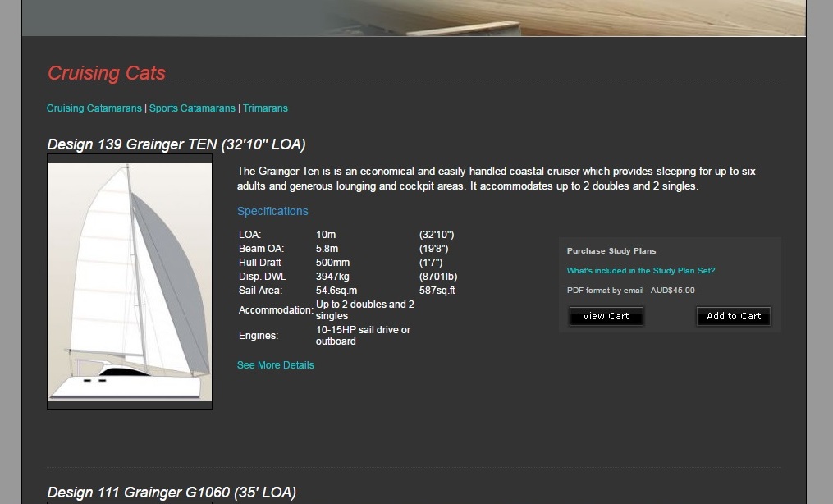Click the Purchase Study Plans panel title
The width and height of the screenshot is (833, 504).
pos(611,250)
